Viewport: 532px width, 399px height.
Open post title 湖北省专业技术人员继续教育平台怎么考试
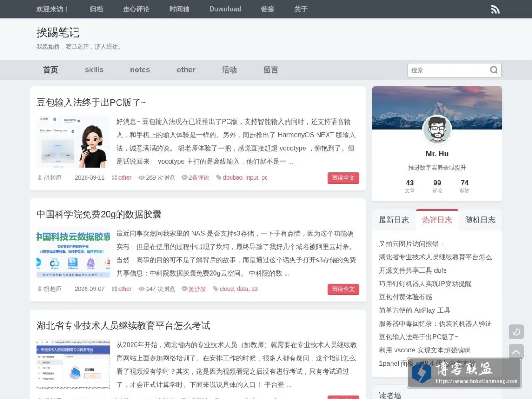click(123, 326)
